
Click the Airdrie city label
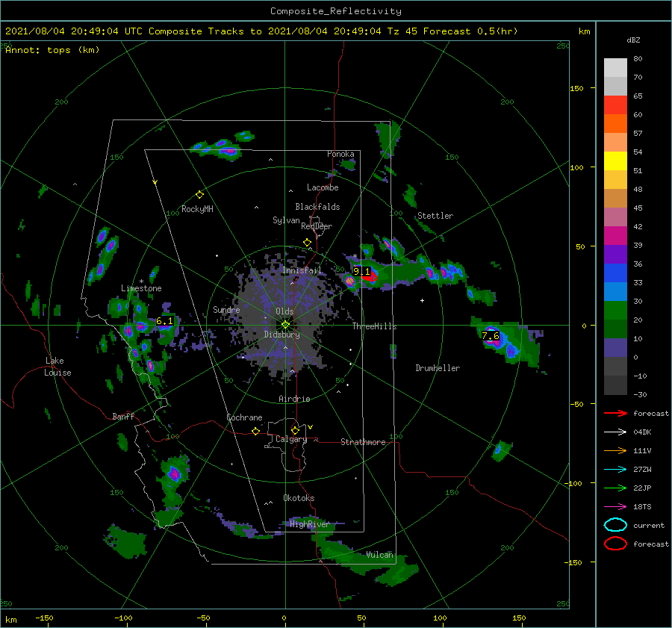[x=294, y=399]
